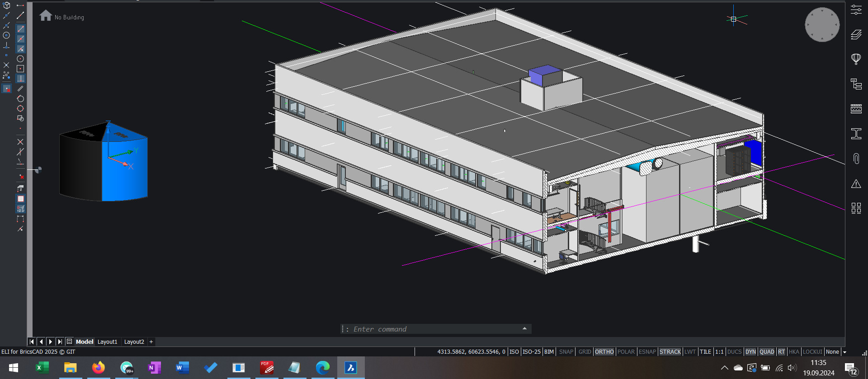The width and height of the screenshot is (868, 379).
Task: Toggle STRACK in status bar
Action: point(670,351)
